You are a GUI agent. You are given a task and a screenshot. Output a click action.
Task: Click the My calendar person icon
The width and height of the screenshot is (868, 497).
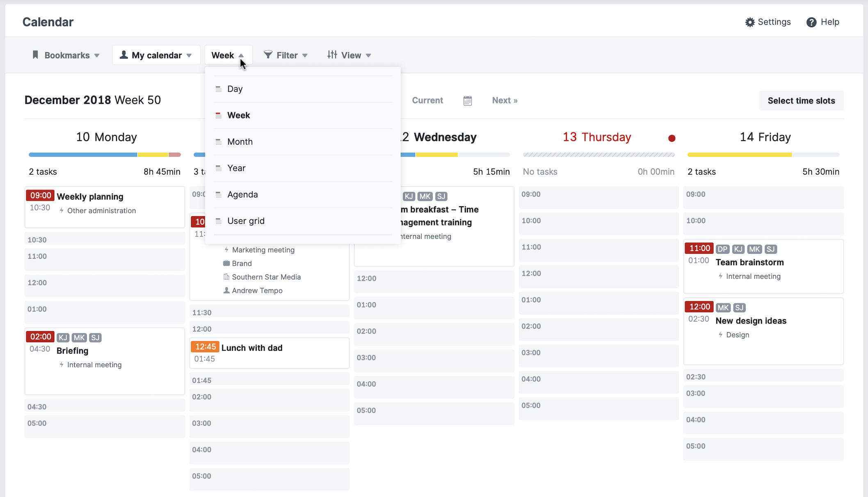pyautogui.click(x=123, y=55)
